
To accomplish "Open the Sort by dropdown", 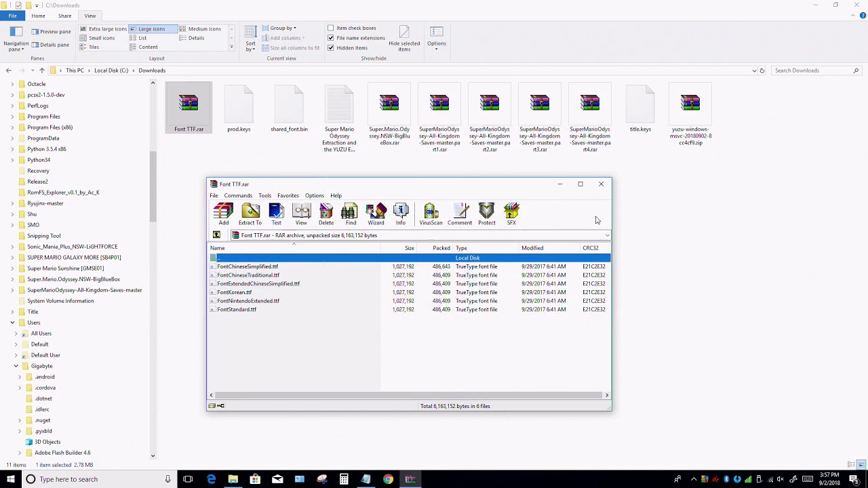I will [250, 39].
